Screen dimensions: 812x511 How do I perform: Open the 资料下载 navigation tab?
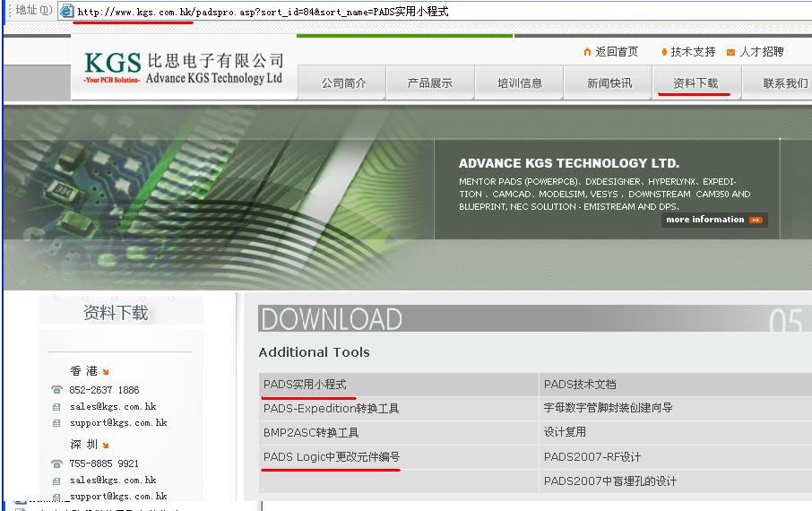click(695, 82)
